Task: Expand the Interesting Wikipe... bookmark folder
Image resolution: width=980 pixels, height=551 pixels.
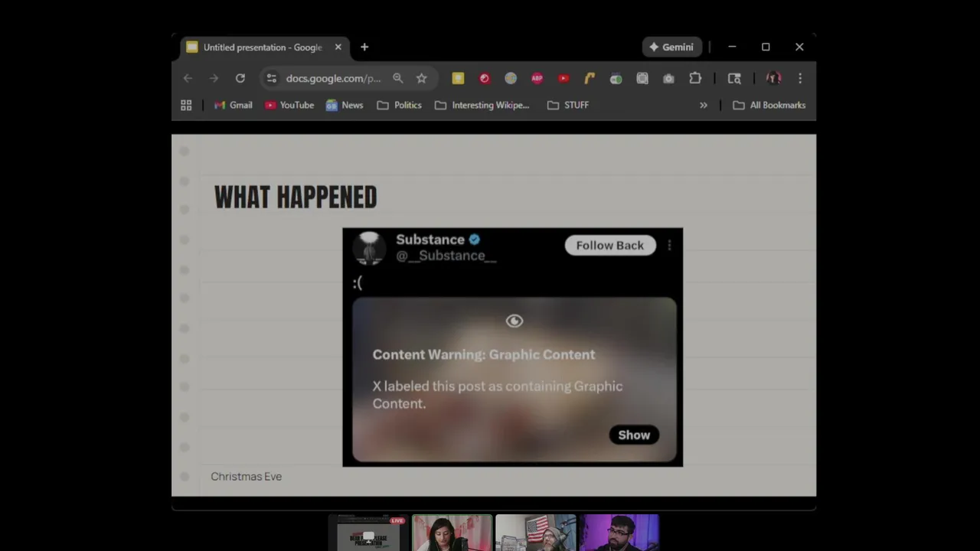Action: click(482, 105)
